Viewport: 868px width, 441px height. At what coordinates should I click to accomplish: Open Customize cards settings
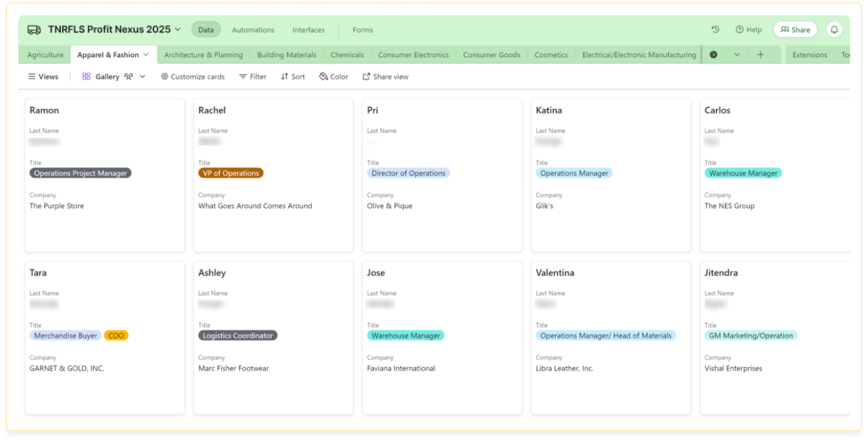tap(193, 77)
